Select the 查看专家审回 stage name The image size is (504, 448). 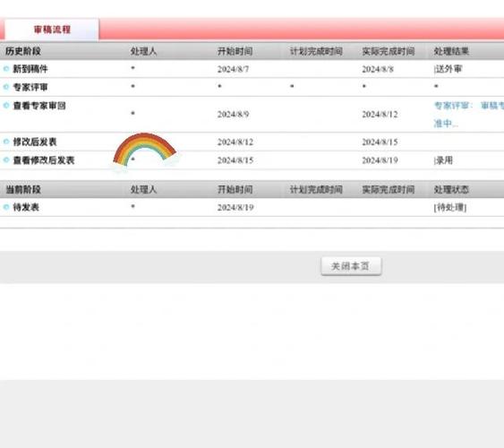coord(39,106)
